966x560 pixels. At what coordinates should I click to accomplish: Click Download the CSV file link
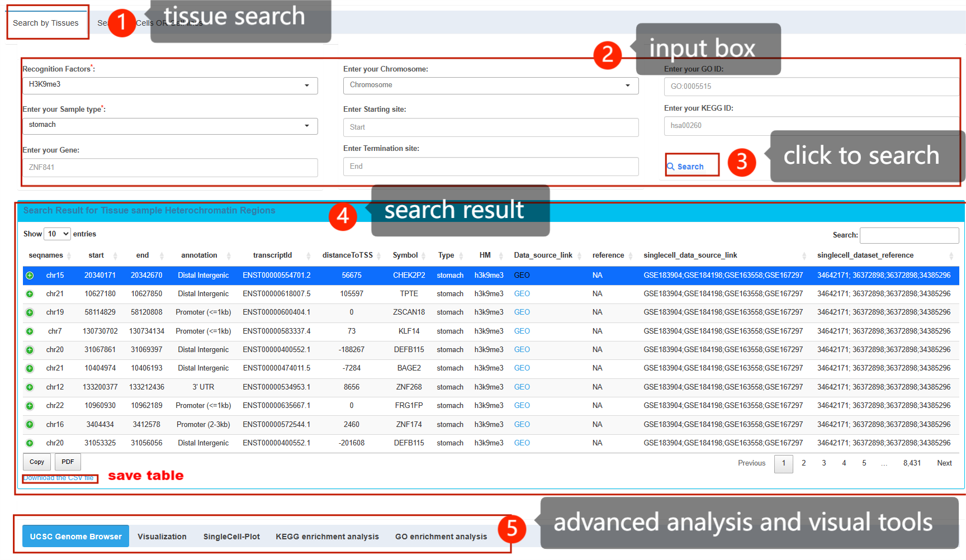[x=59, y=478]
